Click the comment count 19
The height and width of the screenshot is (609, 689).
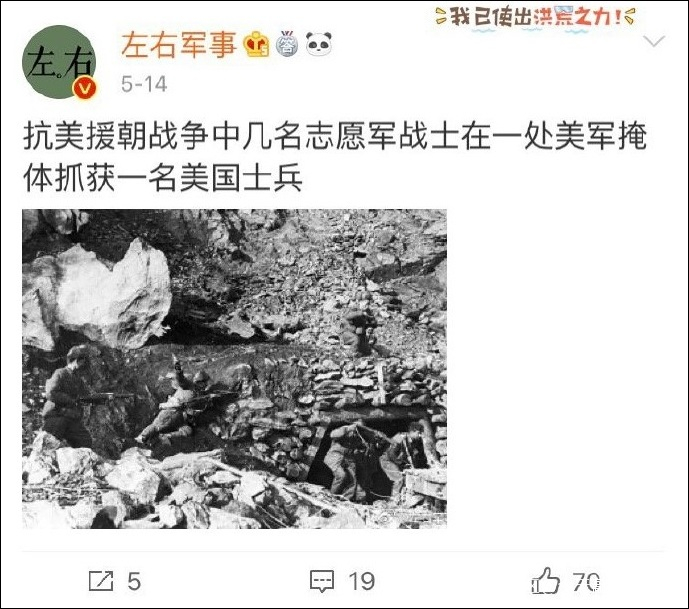pos(362,581)
